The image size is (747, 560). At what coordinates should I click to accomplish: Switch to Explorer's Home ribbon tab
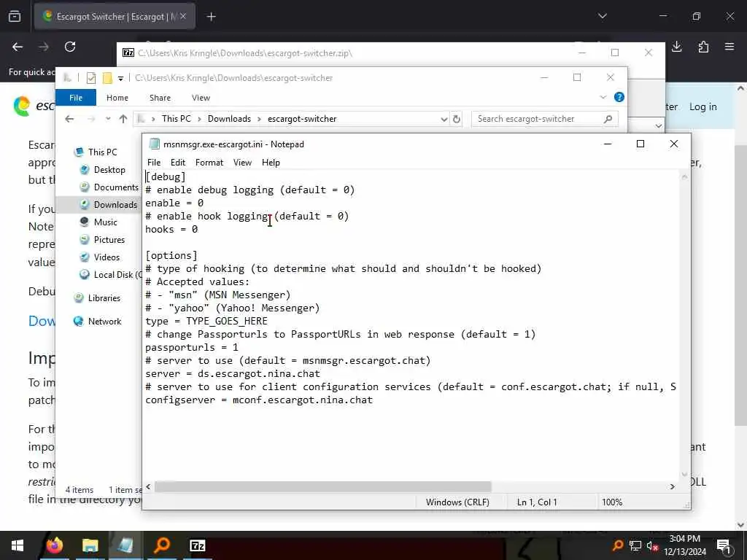click(117, 98)
